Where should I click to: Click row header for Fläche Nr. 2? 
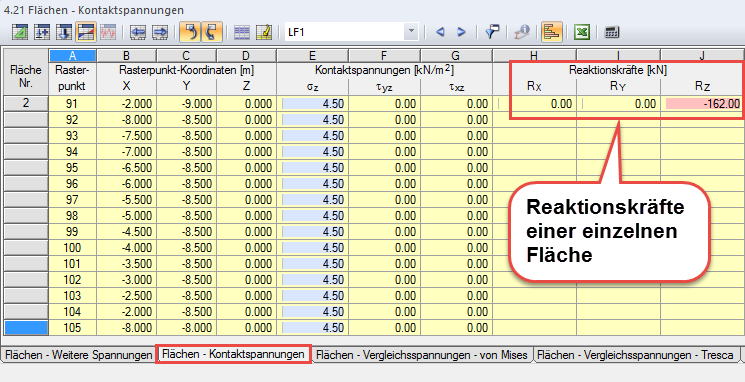pos(26,103)
